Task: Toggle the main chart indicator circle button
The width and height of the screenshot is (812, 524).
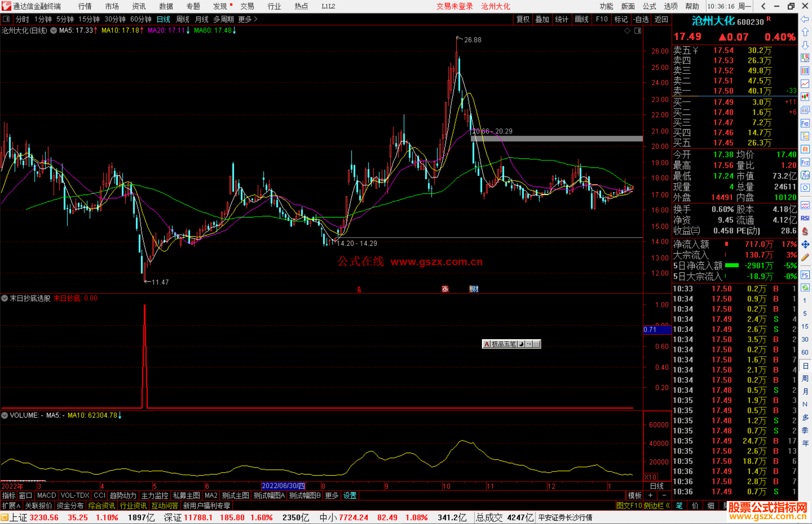Action: (x=54, y=30)
